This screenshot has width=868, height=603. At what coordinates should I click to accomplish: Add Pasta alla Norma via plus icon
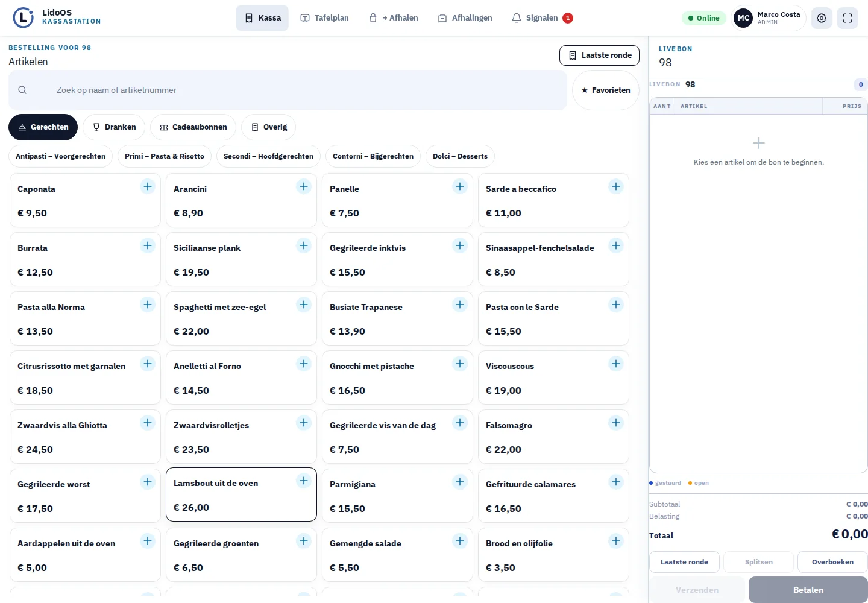pos(148,305)
